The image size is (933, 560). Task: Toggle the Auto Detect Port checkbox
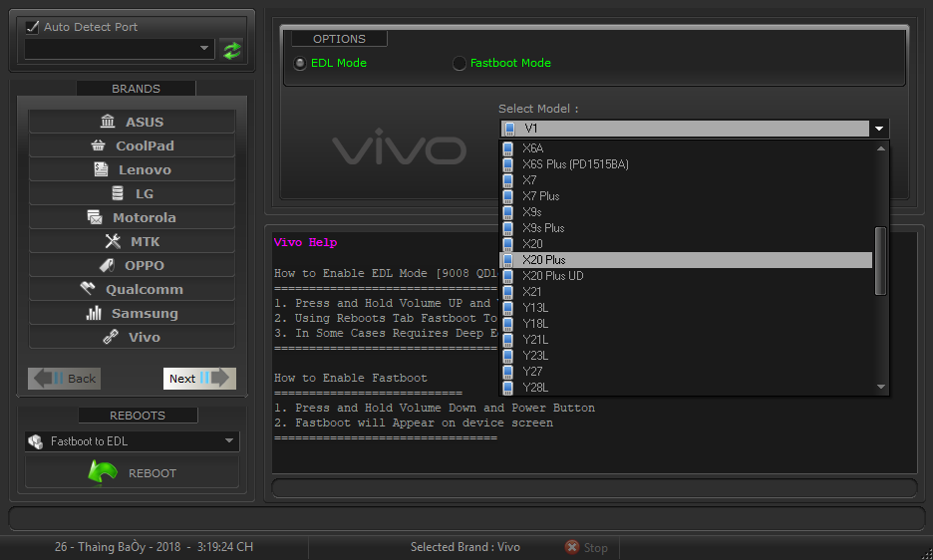point(32,27)
